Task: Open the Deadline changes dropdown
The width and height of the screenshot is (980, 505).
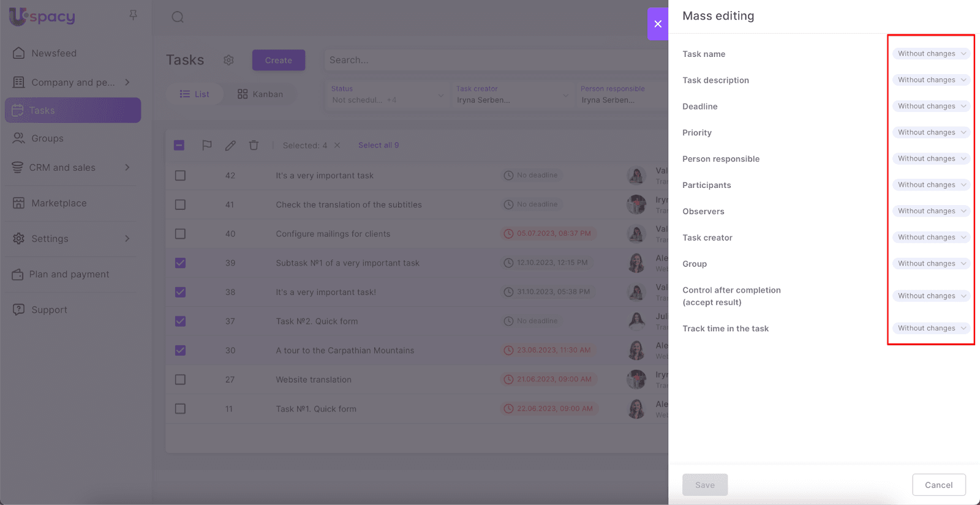Action: (x=931, y=107)
